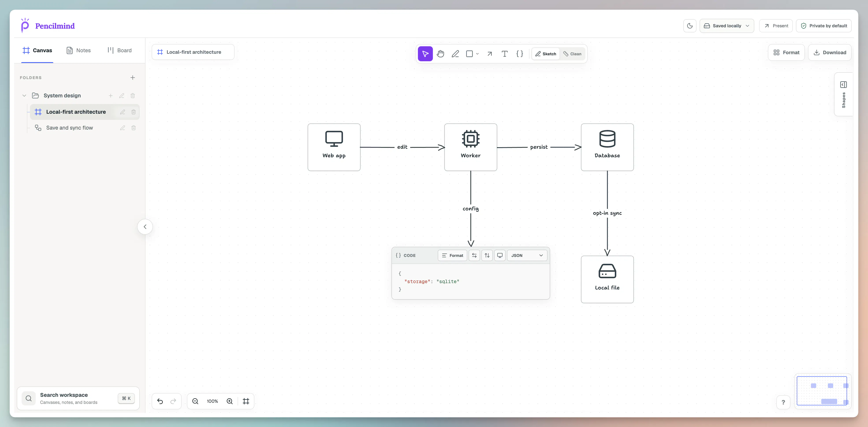
Task: Click the canvas title Local-first architecture
Action: coord(193,52)
